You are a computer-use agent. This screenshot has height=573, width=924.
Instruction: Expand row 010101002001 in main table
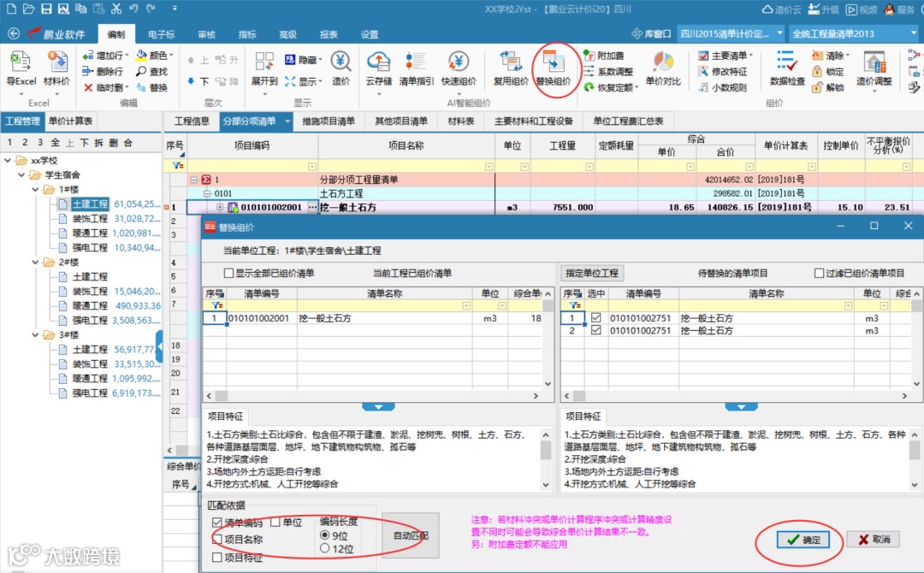[220, 207]
